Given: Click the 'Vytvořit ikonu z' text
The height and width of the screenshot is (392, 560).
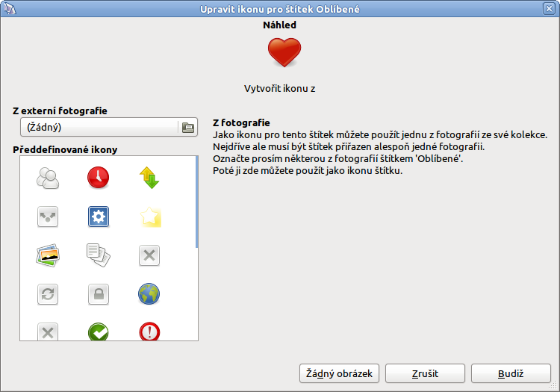Looking at the screenshot, I should [x=280, y=89].
